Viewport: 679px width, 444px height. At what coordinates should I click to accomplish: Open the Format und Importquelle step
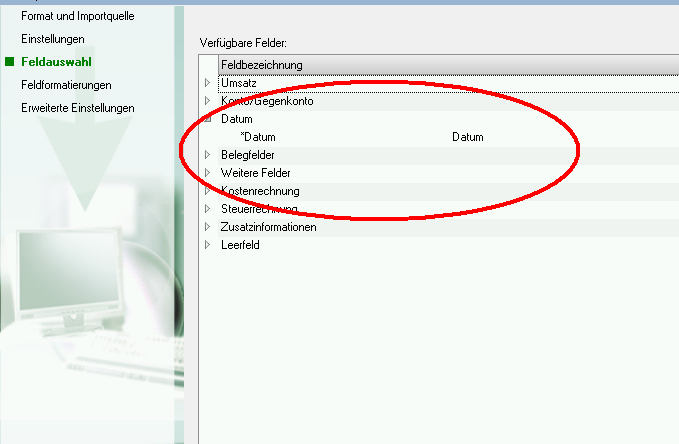click(78, 16)
